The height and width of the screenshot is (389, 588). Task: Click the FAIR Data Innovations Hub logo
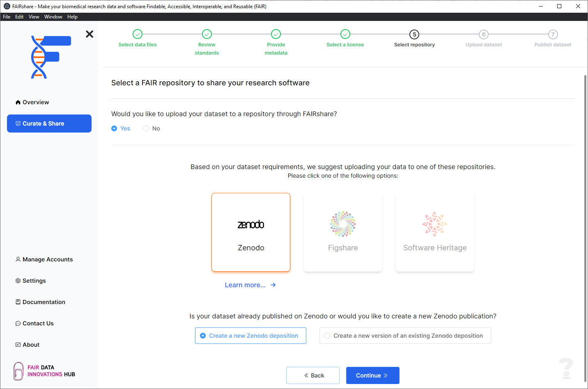[44, 371]
